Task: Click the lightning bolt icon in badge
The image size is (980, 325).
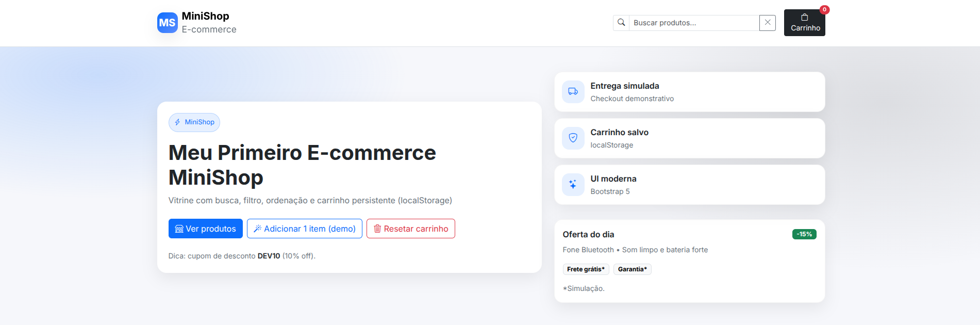Action: pos(177,122)
